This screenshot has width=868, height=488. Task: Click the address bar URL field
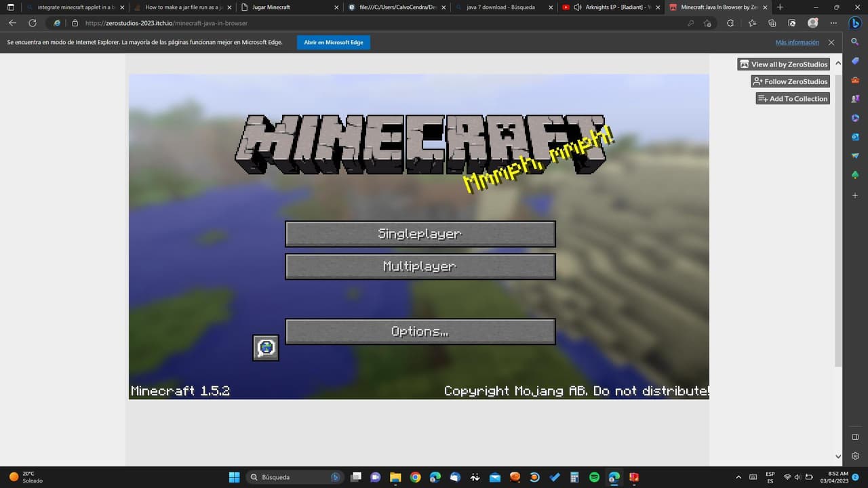pyautogui.click(x=380, y=23)
